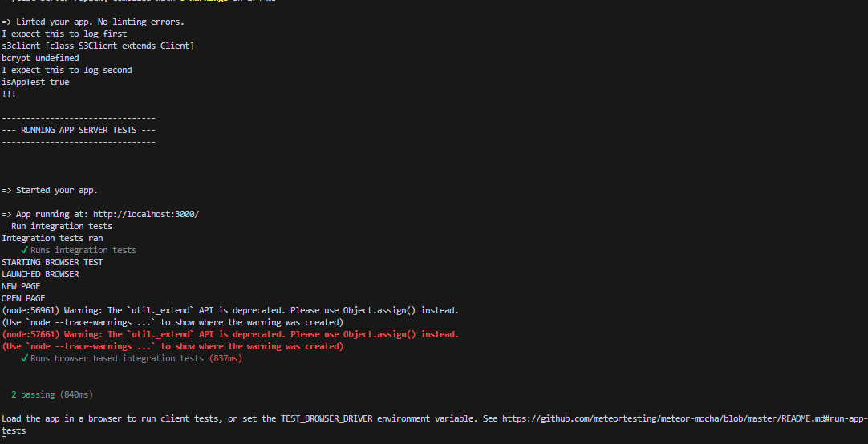Viewport: 868px width, 444px height.
Task: Click green checkmark beside Runs integration tests
Action: [24, 250]
